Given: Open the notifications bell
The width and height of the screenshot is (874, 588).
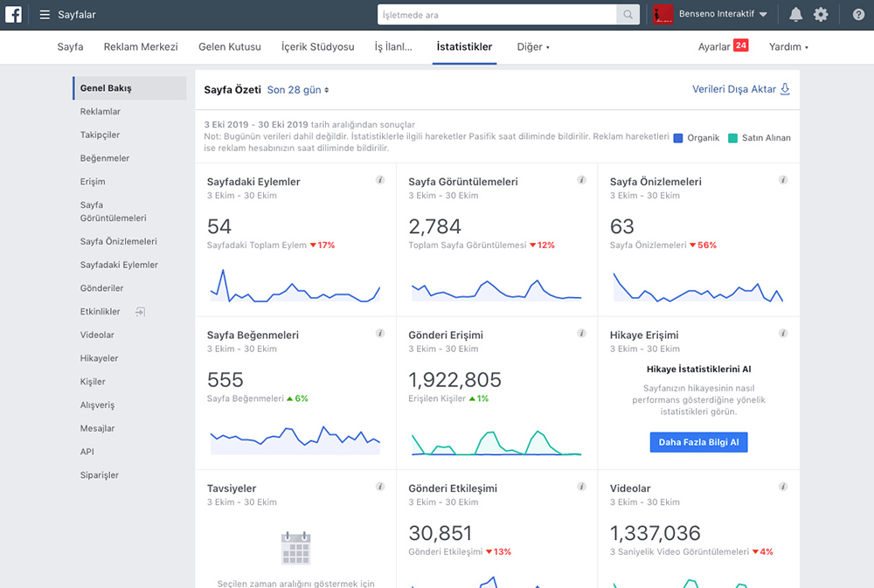Looking at the screenshot, I should tap(795, 15).
